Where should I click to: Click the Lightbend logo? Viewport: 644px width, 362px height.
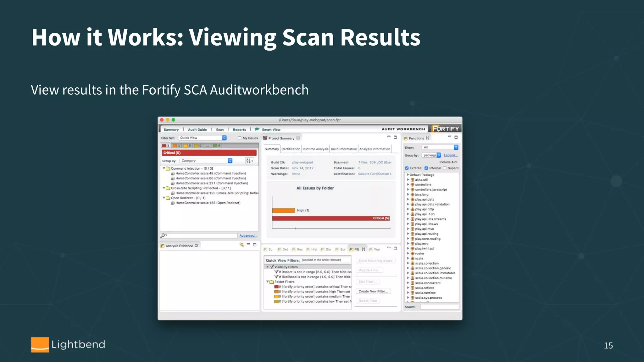click(68, 345)
